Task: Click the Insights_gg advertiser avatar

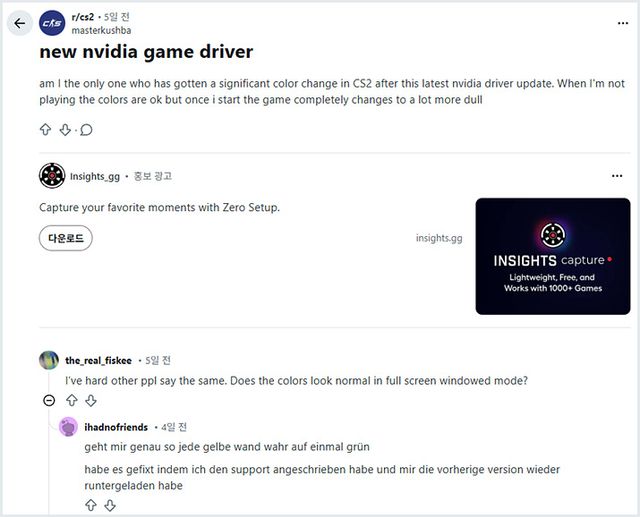Action: [52, 176]
